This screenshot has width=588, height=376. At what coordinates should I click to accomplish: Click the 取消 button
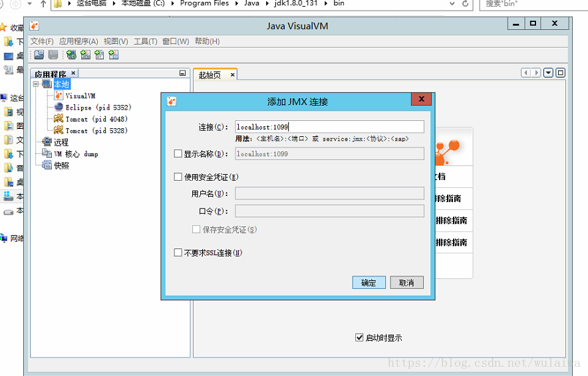coord(407,283)
